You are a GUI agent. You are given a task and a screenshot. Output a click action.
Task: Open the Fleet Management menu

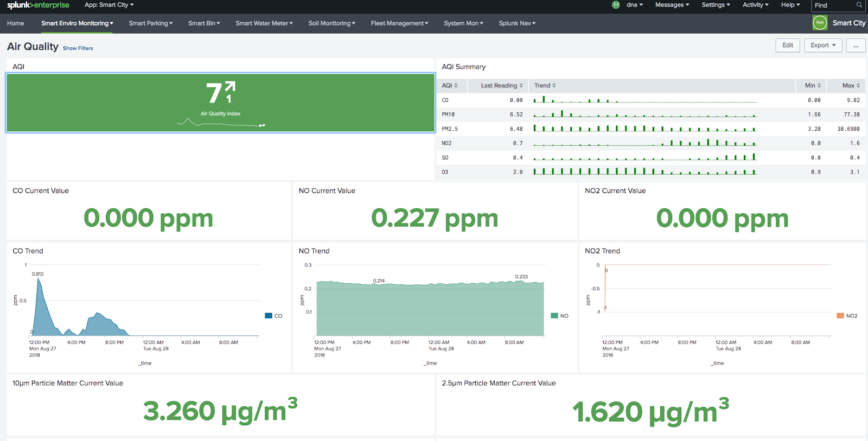pos(399,23)
